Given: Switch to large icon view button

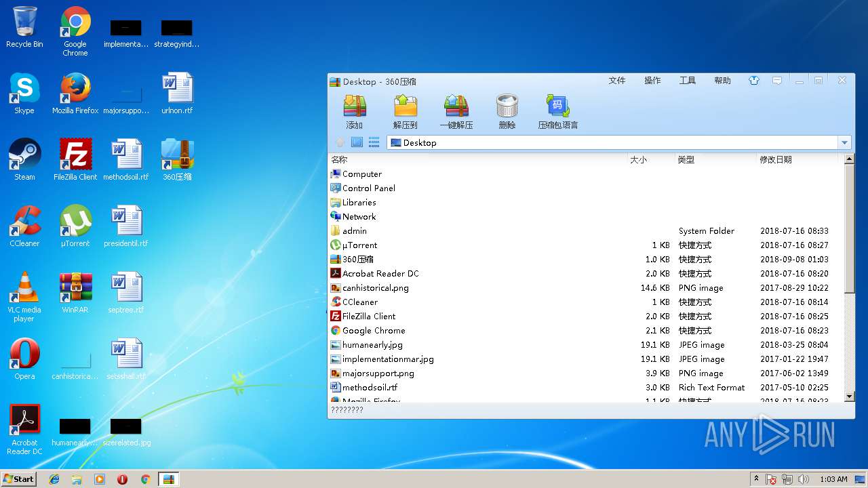Looking at the screenshot, I should (357, 142).
